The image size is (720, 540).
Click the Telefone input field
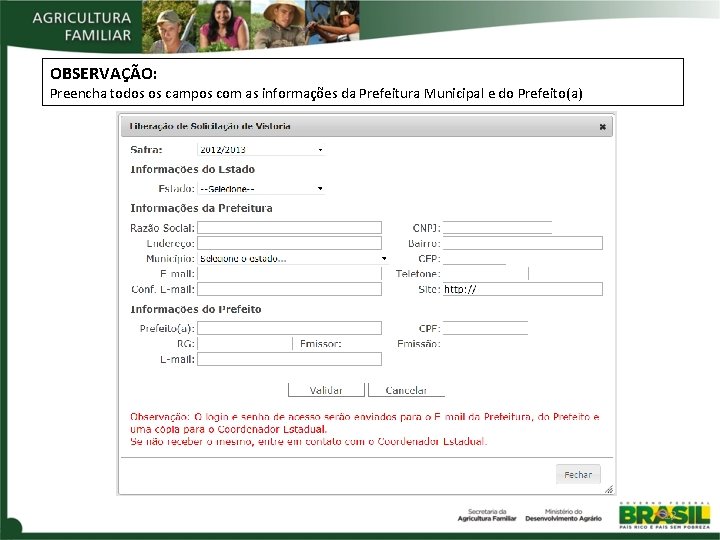[486, 274]
